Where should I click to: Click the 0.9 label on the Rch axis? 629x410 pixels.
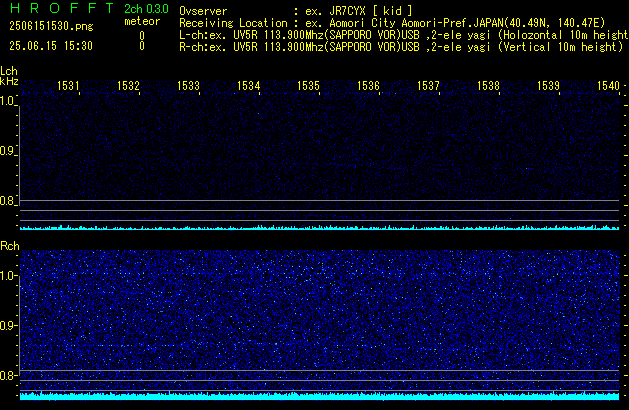(7, 325)
